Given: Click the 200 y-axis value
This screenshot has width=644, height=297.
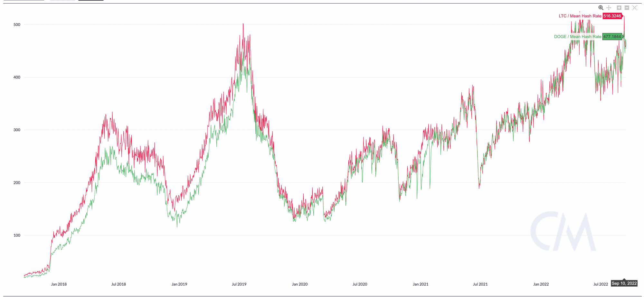Looking at the screenshot, I should (x=17, y=183).
